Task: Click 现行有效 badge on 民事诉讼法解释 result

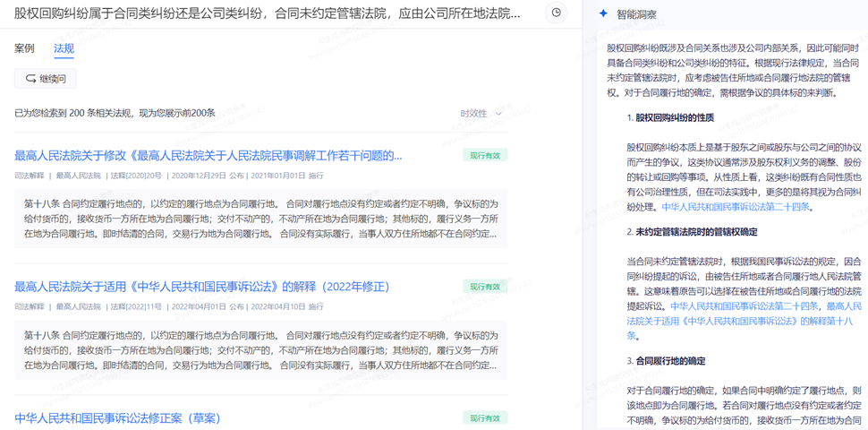Action: pos(485,287)
